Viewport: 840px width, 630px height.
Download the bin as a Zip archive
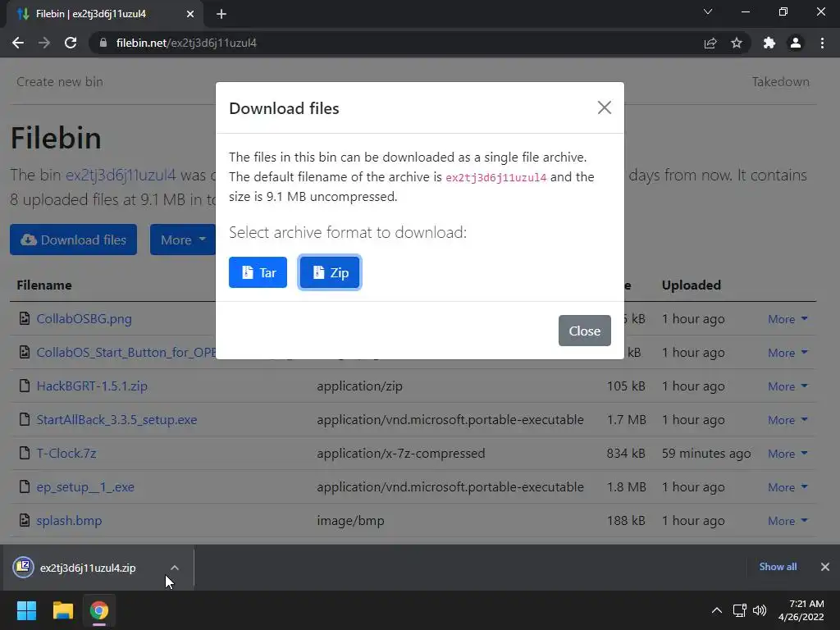coord(330,272)
